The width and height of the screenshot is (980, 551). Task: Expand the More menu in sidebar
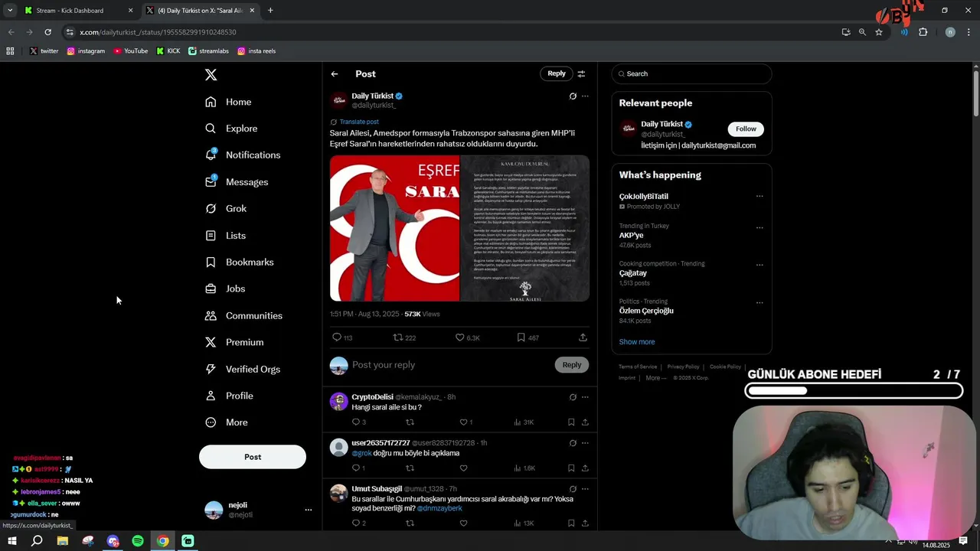pos(227,422)
